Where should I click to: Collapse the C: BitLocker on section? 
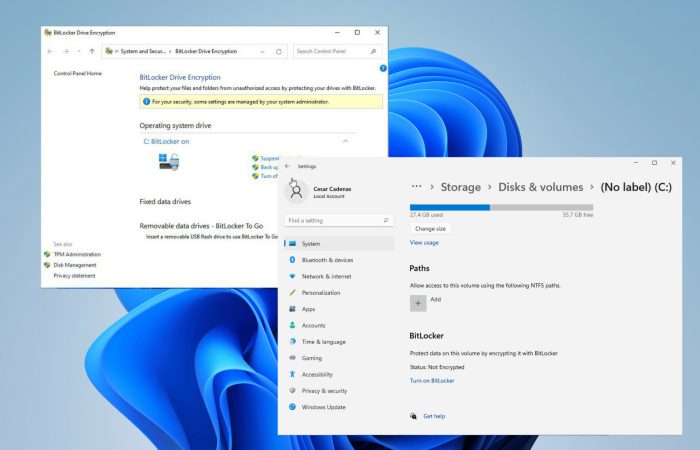coord(345,141)
